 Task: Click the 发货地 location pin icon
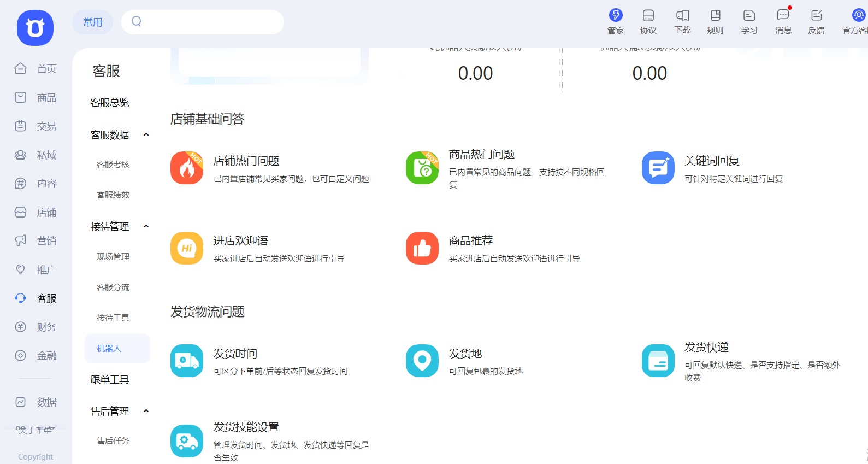tap(422, 361)
